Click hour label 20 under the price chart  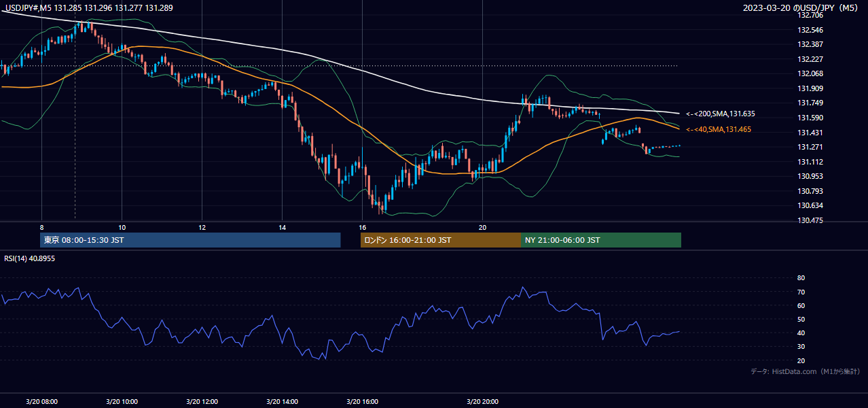(x=482, y=227)
